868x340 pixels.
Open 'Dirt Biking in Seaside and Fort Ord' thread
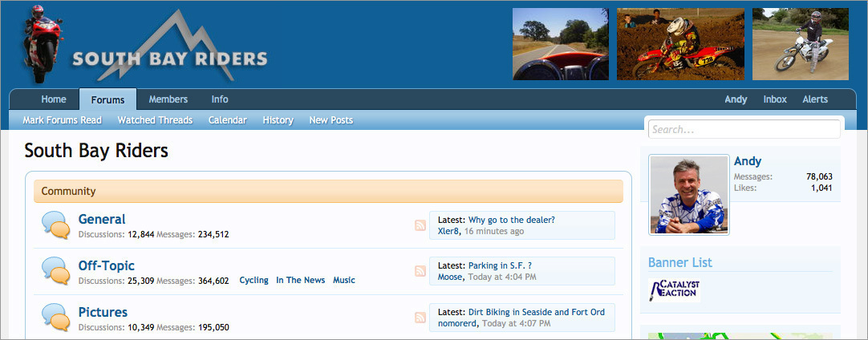click(x=537, y=312)
